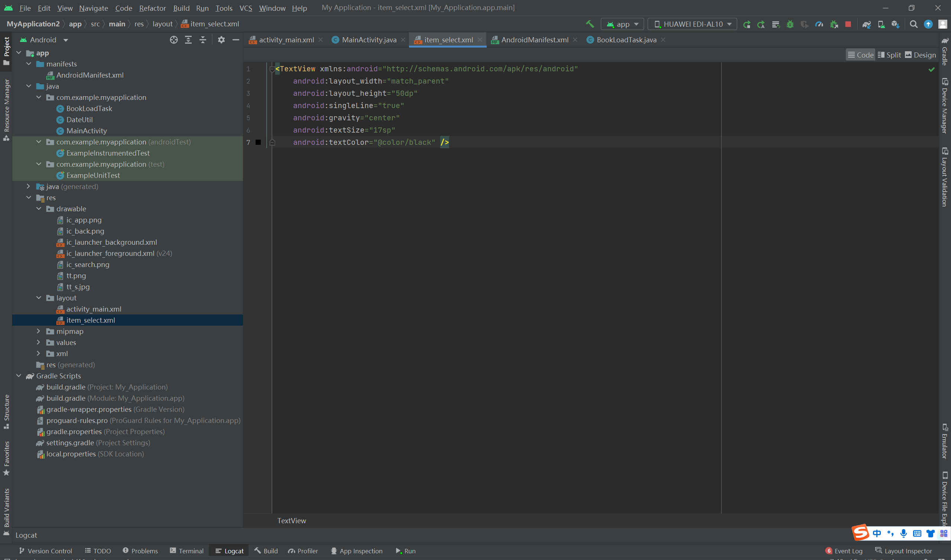951x560 pixels.
Task: Open the Event Log button
Action: pos(844,551)
